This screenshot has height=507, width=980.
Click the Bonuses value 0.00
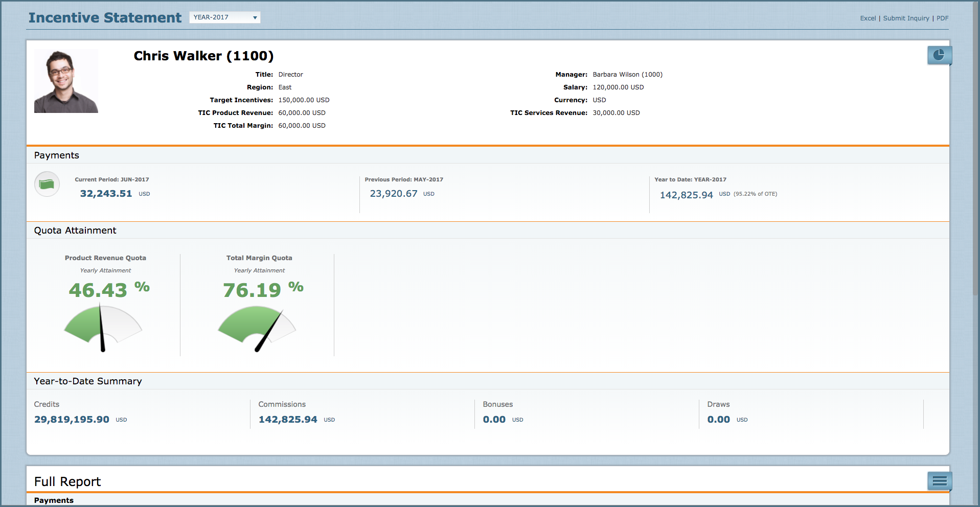(494, 420)
